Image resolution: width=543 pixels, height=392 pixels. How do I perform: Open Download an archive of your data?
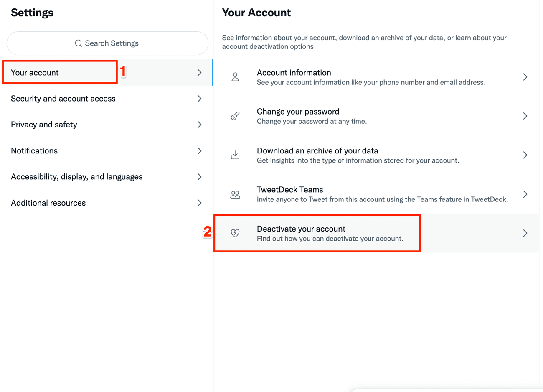(x=317, y=151)
